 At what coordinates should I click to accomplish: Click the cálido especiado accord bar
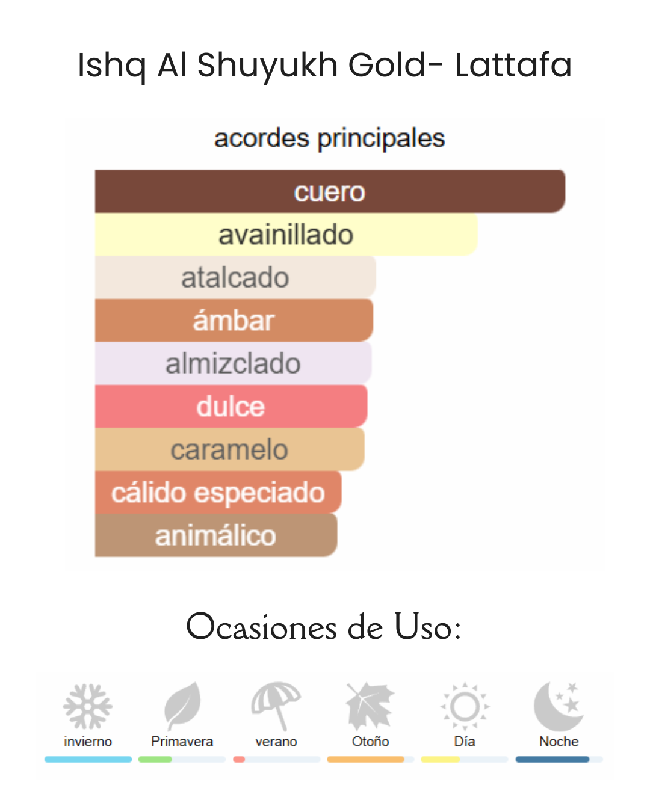tap(218, 492)
